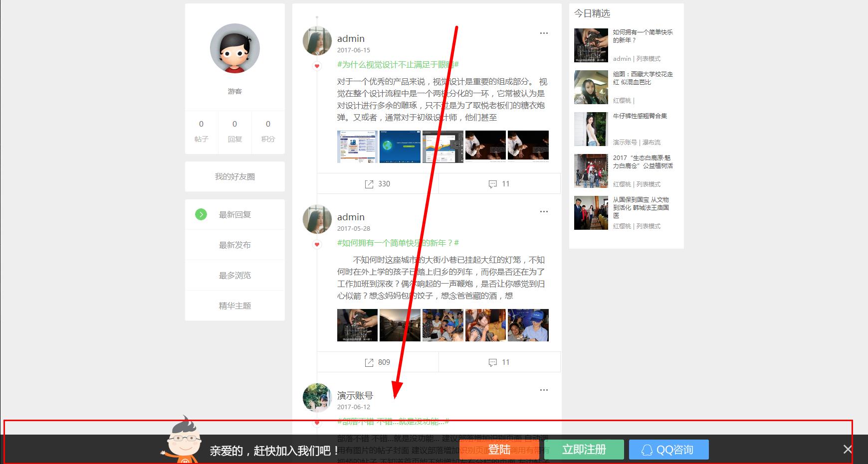Click the guest 游客 avatar
The image size is (868, 464).
(x=235, y=48)
